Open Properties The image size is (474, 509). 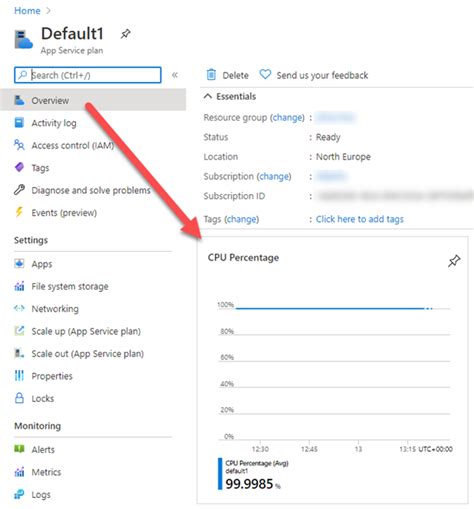pos(52,376)
